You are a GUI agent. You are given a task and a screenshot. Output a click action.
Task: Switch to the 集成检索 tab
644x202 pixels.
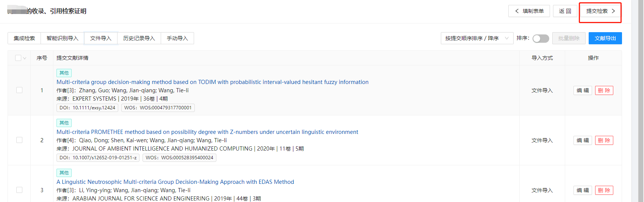click(x=24, y=38)
